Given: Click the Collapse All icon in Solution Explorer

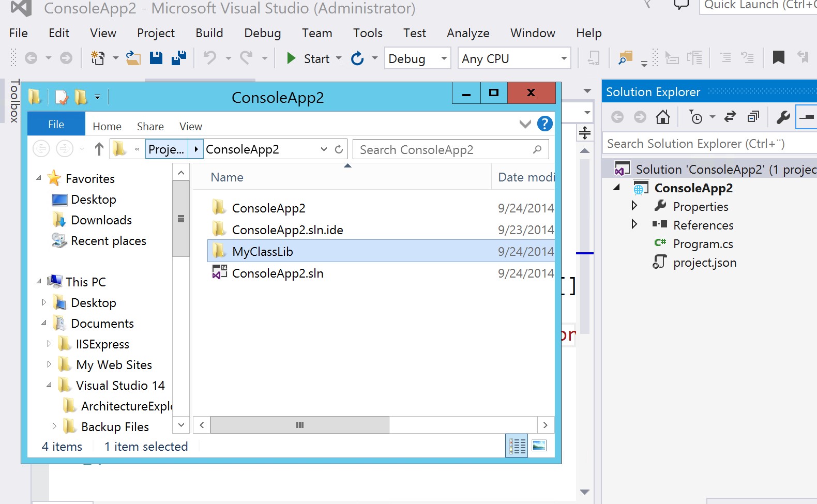Looking at the screenshot, I should point(753,117).
